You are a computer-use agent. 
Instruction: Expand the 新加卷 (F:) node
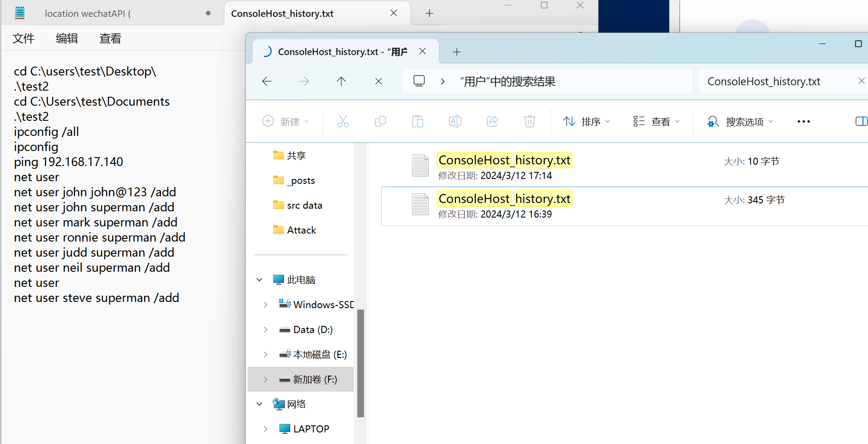click(265, 379)
